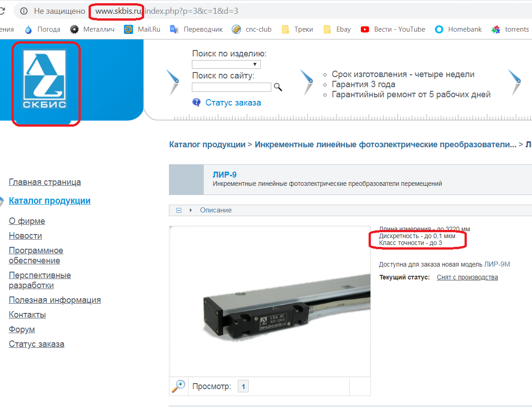Click the address bar URL
532x407 pixels.
coord(166,11)
